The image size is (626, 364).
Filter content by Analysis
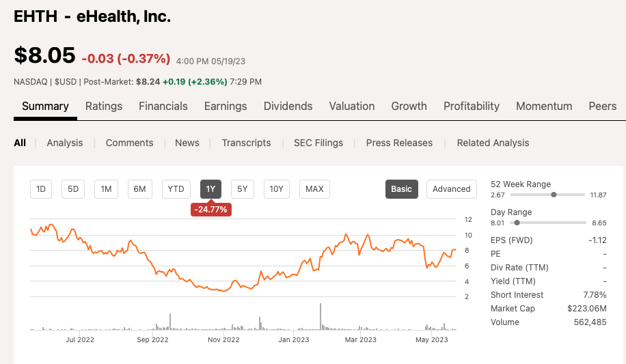click(65, 143)
